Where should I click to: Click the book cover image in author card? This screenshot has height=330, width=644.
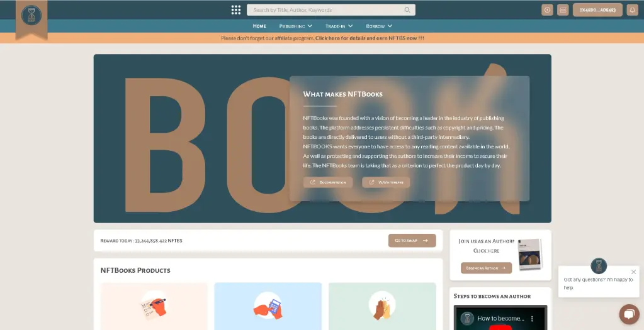point(530,255)
